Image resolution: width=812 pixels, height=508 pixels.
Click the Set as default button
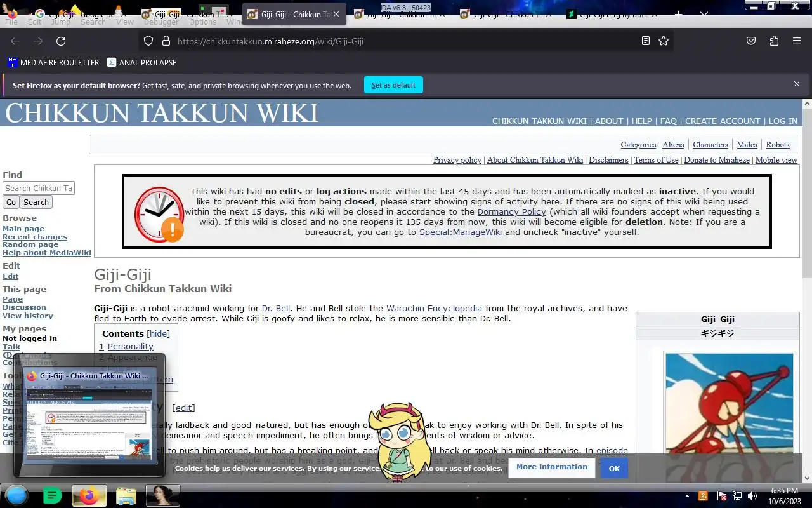point(393,85)
